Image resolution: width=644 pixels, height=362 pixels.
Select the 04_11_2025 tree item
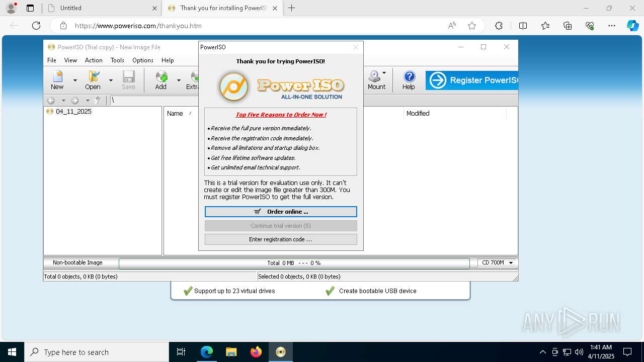[73, 112]
